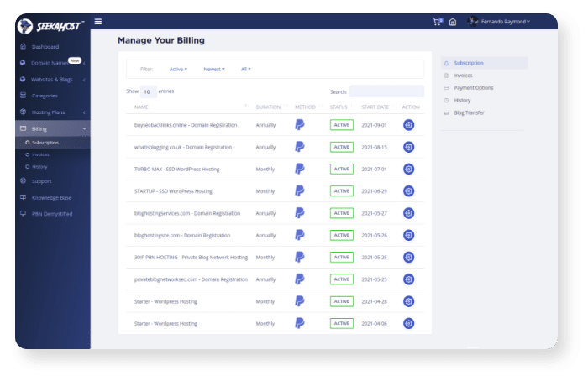The image size is (588, 381).
Task: Open Payment Options in right panel
Action: coord(473,88)
